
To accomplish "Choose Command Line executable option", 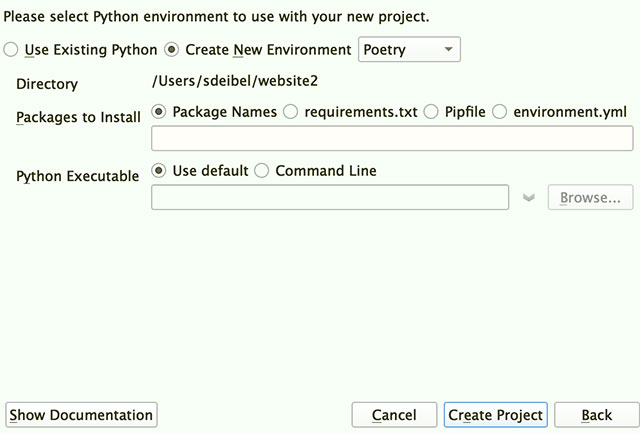I will point(261,171).
